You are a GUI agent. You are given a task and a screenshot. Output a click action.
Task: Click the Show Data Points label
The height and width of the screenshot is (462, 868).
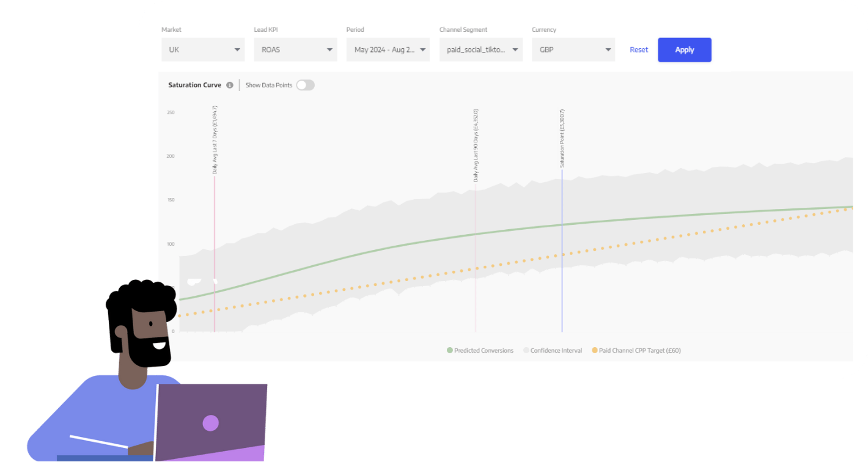pos(269,85)
